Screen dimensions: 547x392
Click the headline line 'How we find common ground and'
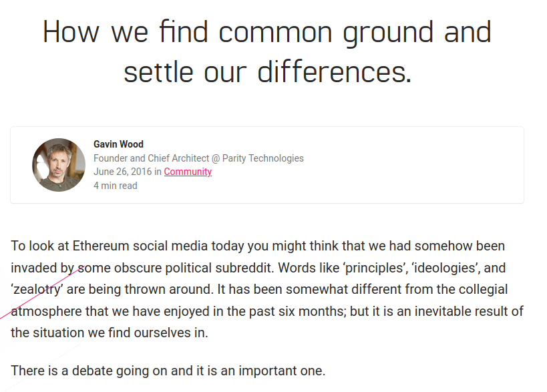(267, 32)
